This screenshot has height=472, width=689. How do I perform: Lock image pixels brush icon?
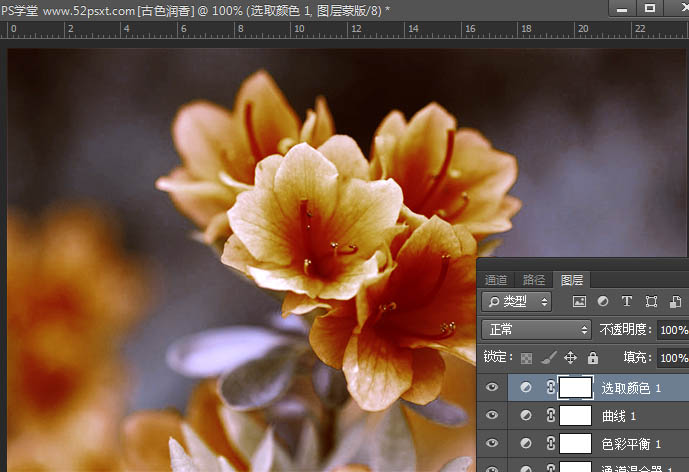coord(548,358)
